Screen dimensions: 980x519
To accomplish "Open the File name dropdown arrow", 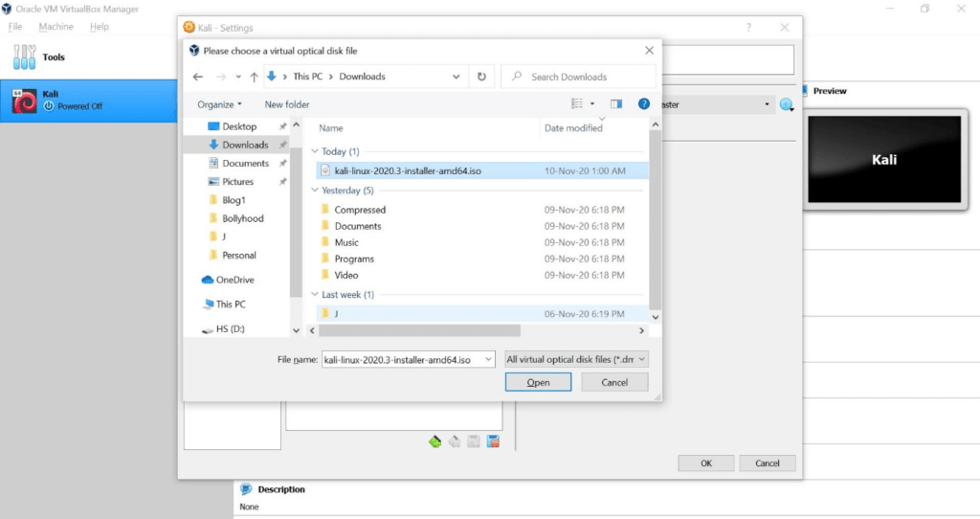I will tap(488, 359).
